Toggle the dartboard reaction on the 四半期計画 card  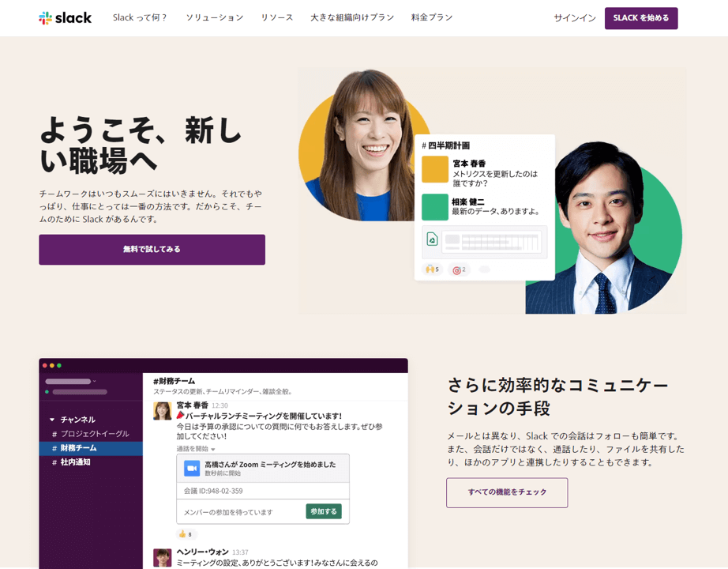coord(459,269)
